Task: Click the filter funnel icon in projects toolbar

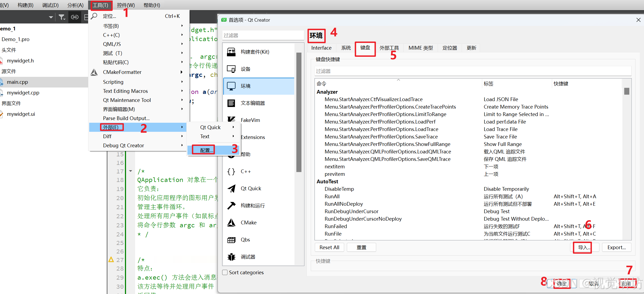Action: point(62,17)
